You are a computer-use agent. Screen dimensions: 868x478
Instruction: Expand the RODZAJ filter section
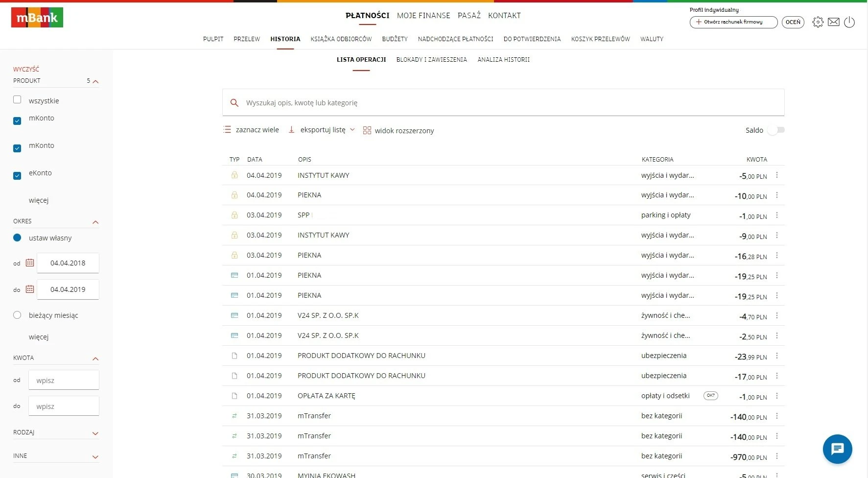[x=95, y=433]
